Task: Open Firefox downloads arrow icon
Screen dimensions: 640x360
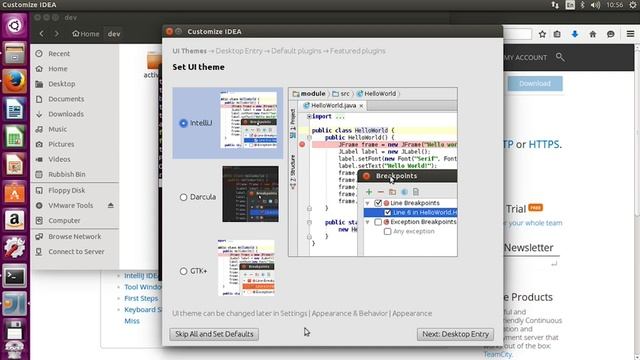Action: 575,34
